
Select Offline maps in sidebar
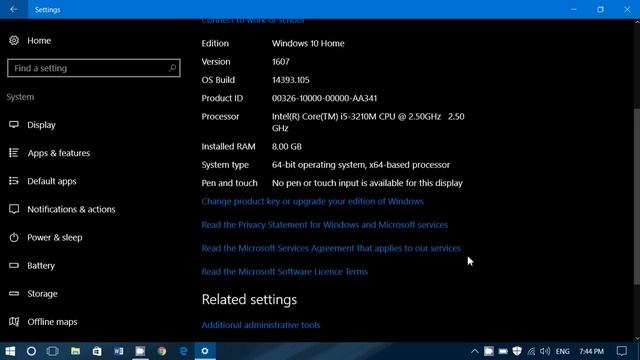[52, 322]
